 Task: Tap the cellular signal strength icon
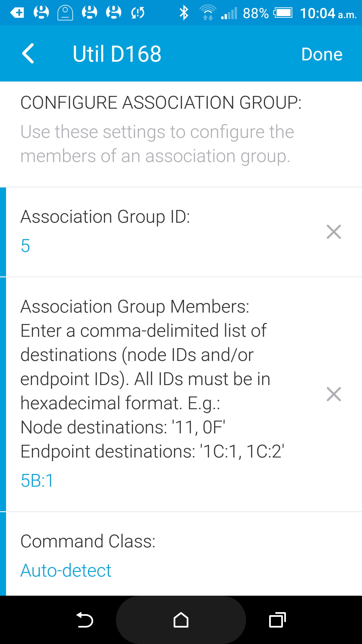pyautogui.click(x=229, y=13)
